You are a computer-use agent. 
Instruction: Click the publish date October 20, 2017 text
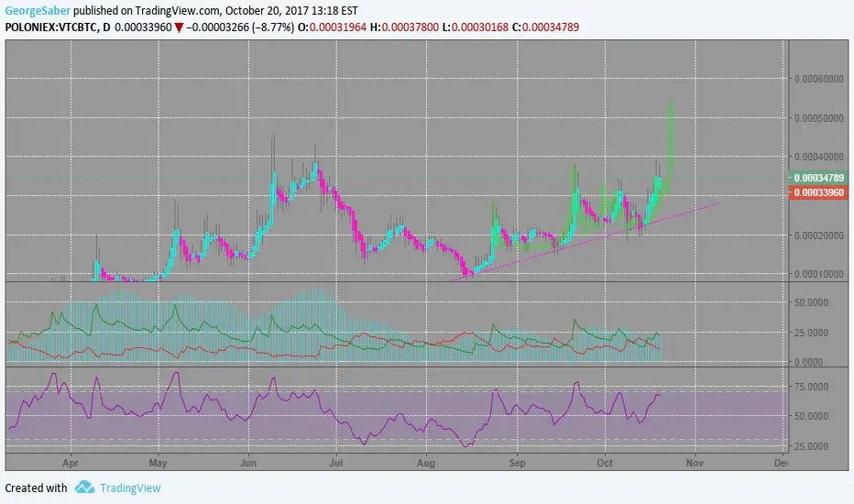tap(268, 10)
